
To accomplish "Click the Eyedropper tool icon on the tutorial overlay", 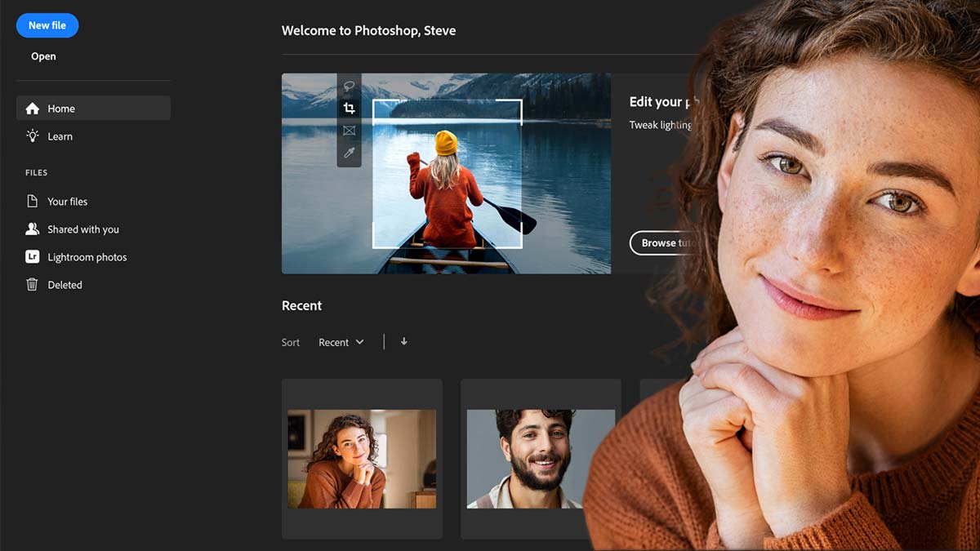I will [349, 152].
